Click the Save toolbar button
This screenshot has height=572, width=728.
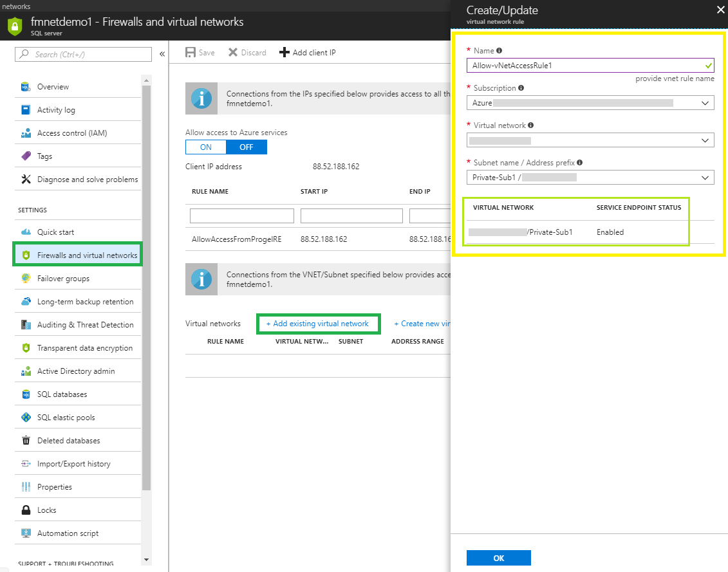200,53
